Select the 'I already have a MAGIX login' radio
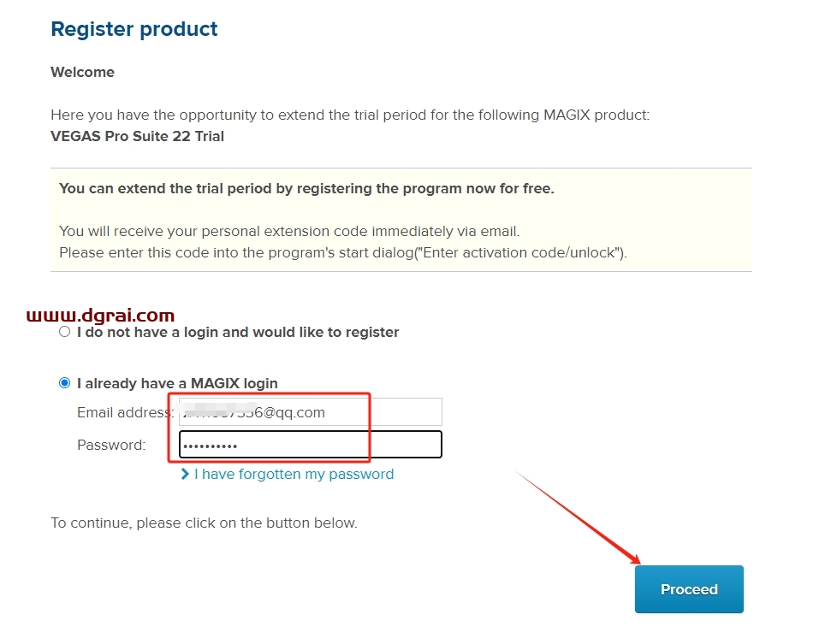 pyautogui.click(x=64, y=383)
